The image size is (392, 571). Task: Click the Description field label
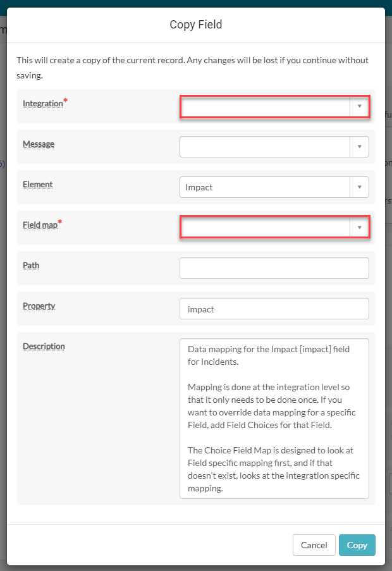tap(44, 347)
